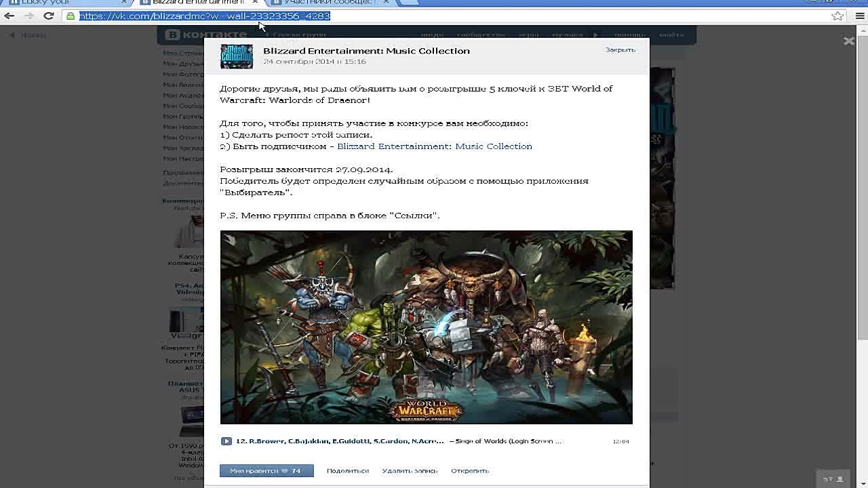This screenshot has height=488, width=868.
Task: Open Мои Новости in the left sidebar
Action: tap(183, 127)
